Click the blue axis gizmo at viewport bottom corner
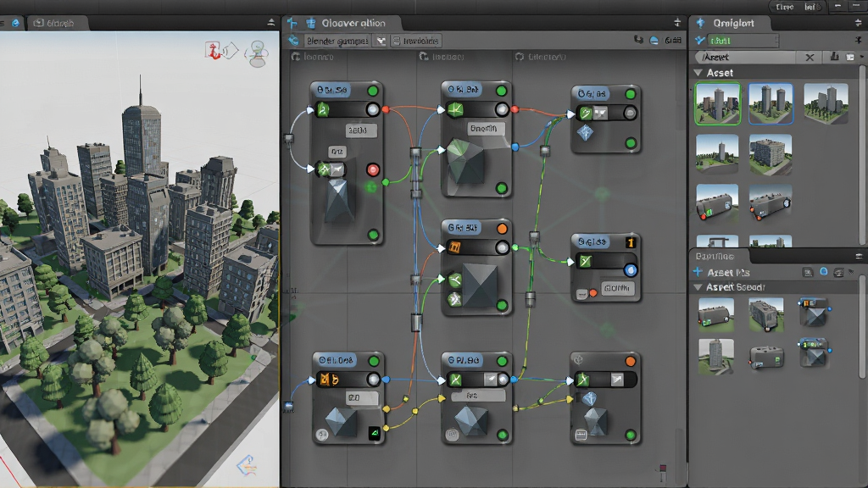 [x=248, y=465]
